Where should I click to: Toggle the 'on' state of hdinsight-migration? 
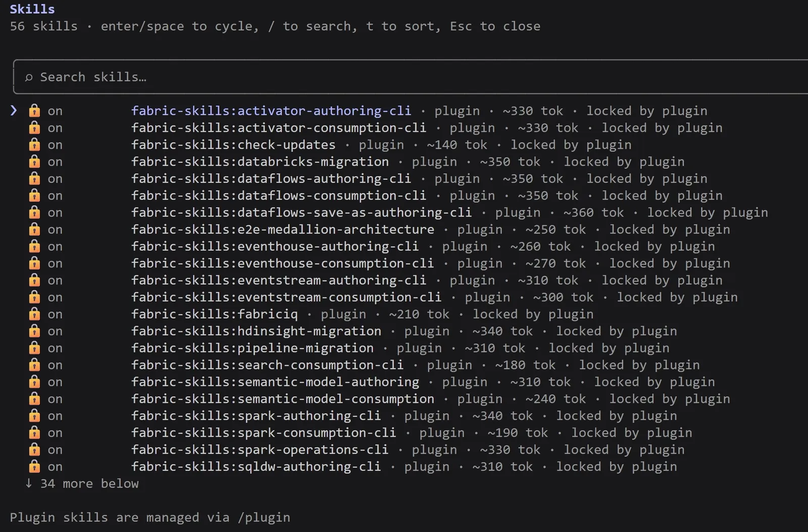[x=55, y=332]
